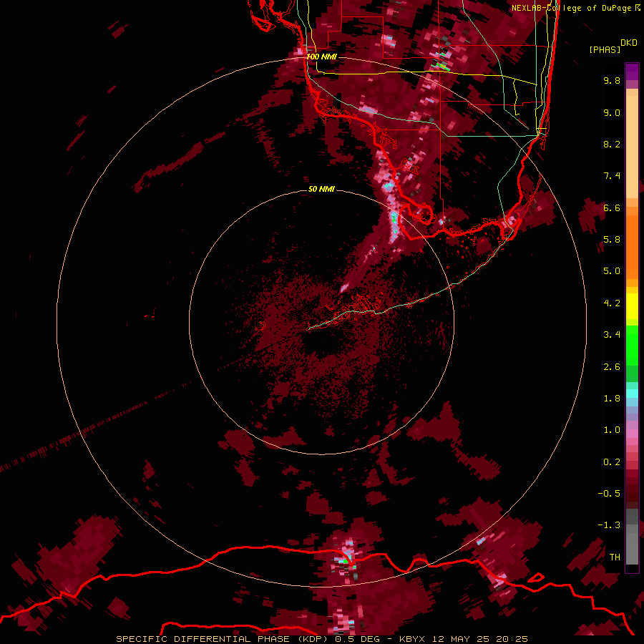Click the 5.8 value on the color scale

pyautogui.click(x=612, y=240)
